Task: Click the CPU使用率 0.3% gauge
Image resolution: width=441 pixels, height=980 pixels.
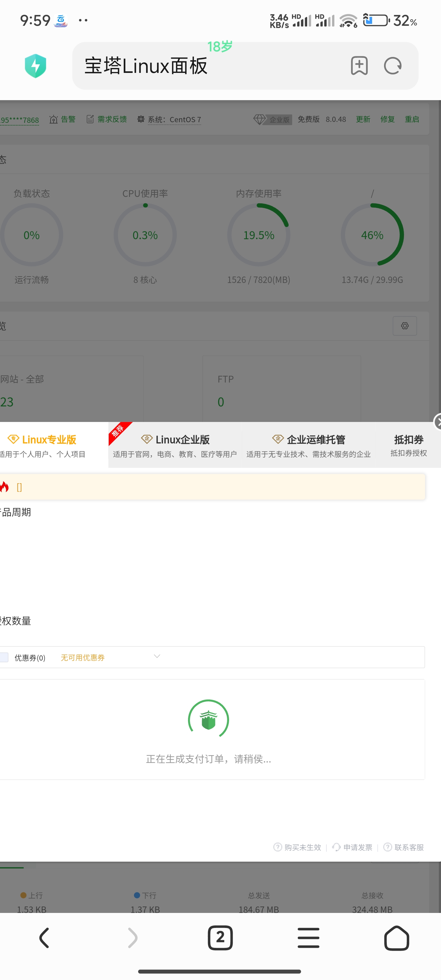Action: click(x=145, y=235)
